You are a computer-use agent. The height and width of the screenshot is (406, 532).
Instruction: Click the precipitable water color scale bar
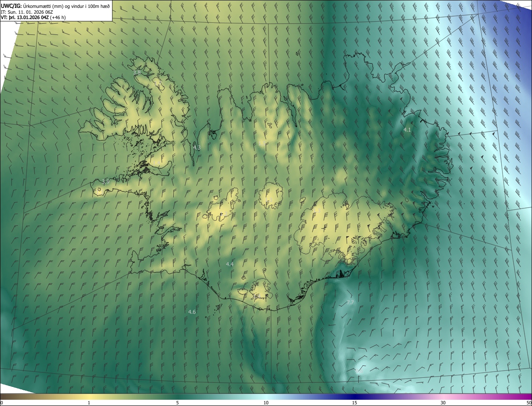pyautogui.click(x=266, y=396)
